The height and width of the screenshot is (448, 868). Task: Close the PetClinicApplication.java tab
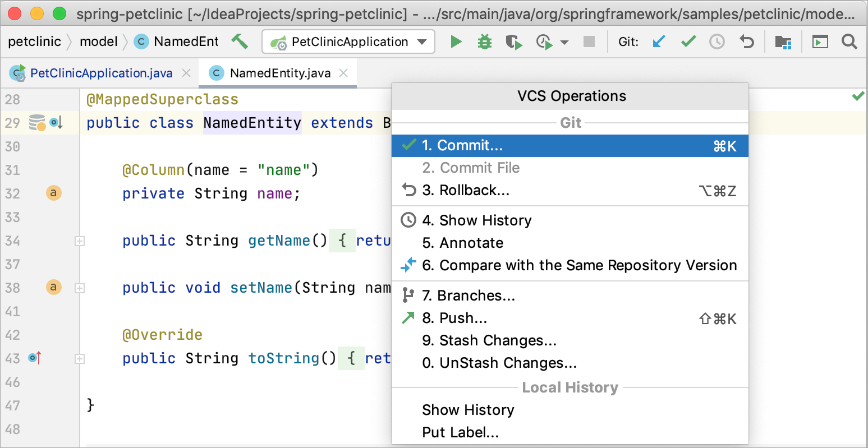[186, 73]
